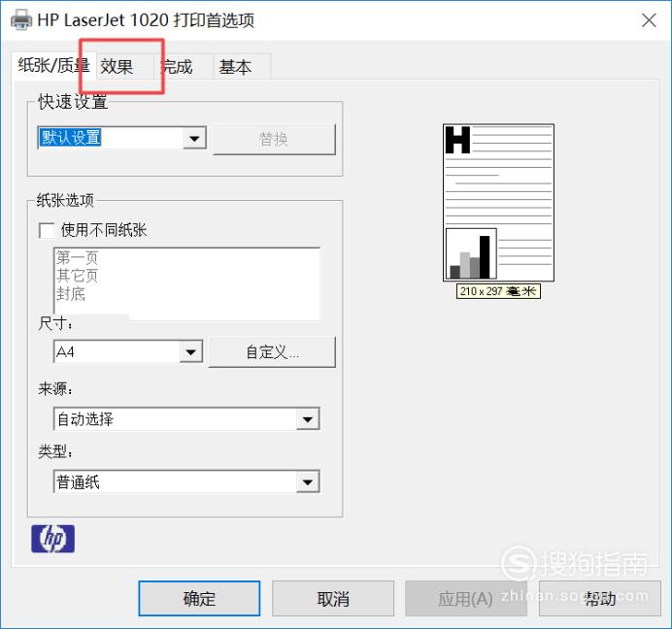Enable the 使用不同纸张 checkbox

coord(47,230)
